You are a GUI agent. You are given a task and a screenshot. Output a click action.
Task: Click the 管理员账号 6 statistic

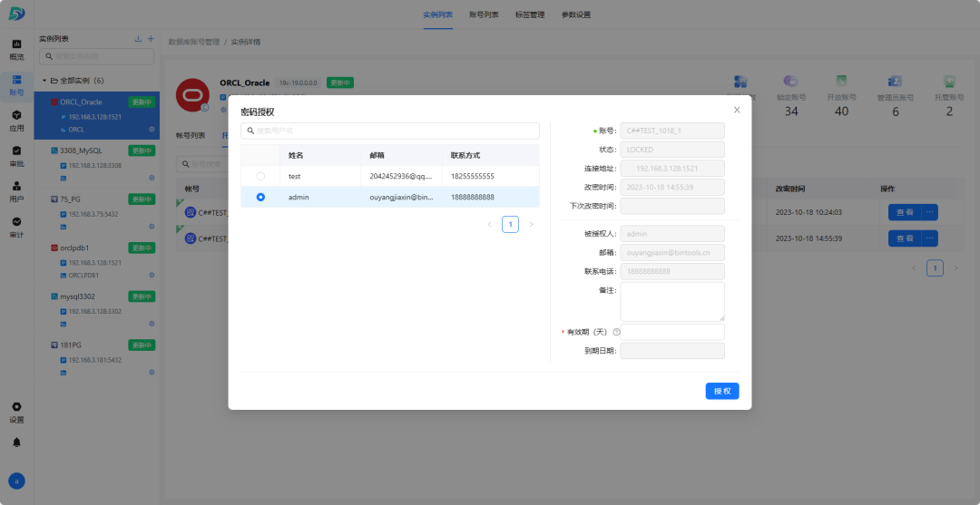895,97
